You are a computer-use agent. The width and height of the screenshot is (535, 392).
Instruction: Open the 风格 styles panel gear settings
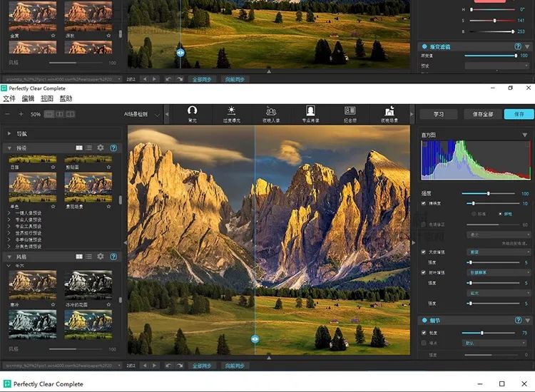[101, 257]
